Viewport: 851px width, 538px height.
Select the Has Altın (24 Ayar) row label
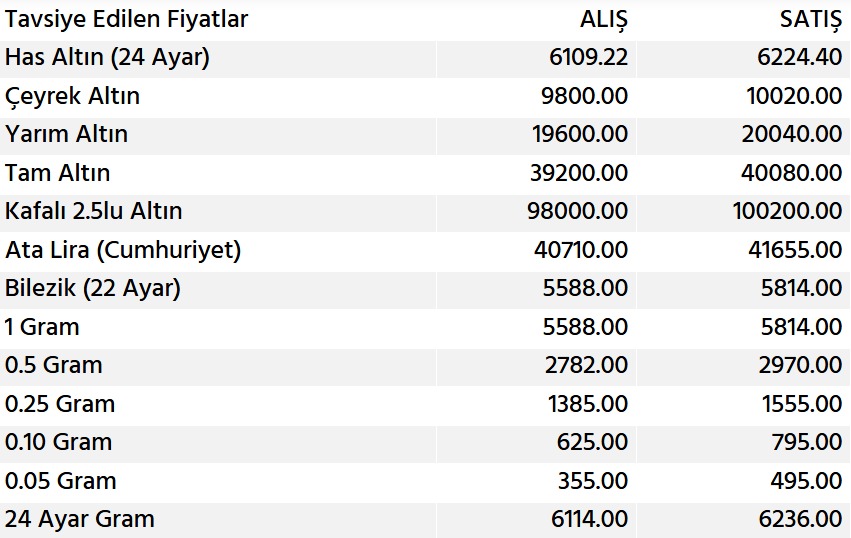point(107,58)
